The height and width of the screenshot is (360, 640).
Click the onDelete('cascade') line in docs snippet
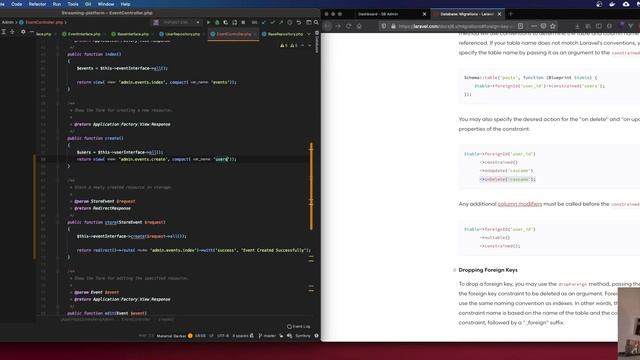(507, 179)
